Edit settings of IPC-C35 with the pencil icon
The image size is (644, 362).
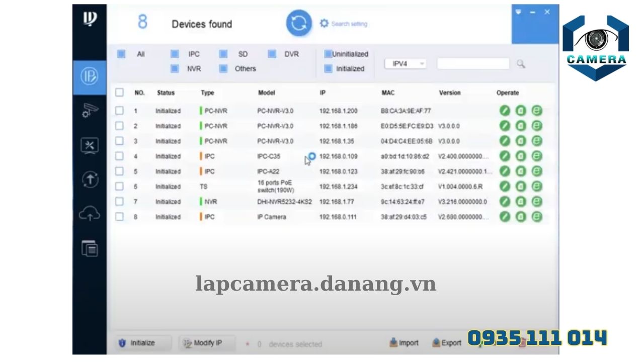505,156
